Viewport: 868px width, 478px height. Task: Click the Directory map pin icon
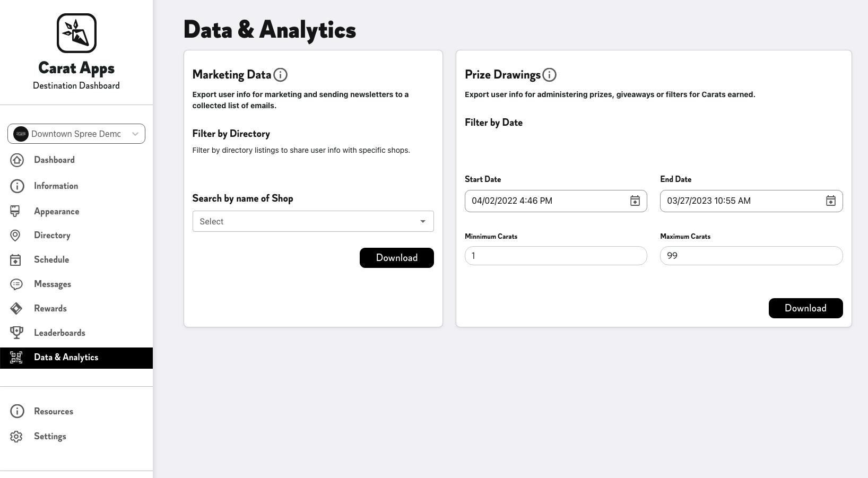pos(15,236)
